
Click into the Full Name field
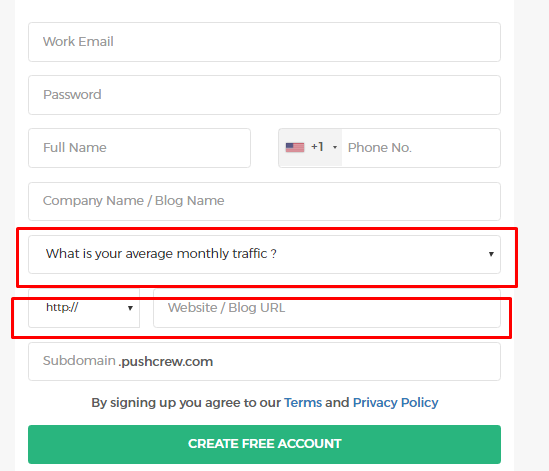139,148
